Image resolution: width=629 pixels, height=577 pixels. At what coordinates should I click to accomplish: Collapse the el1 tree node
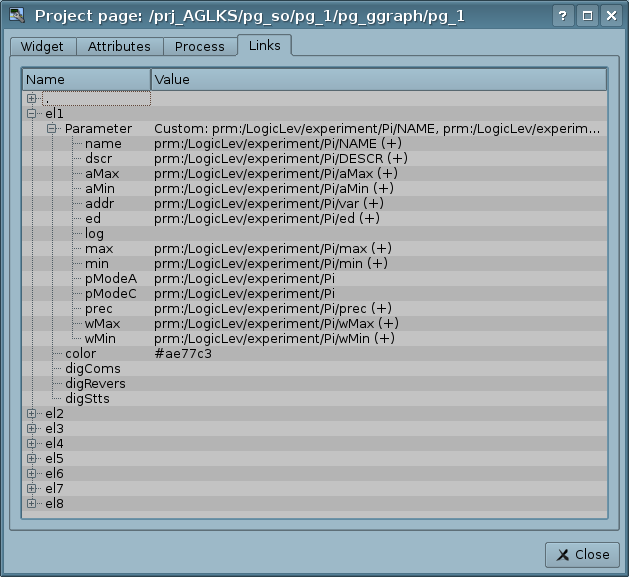32,114
